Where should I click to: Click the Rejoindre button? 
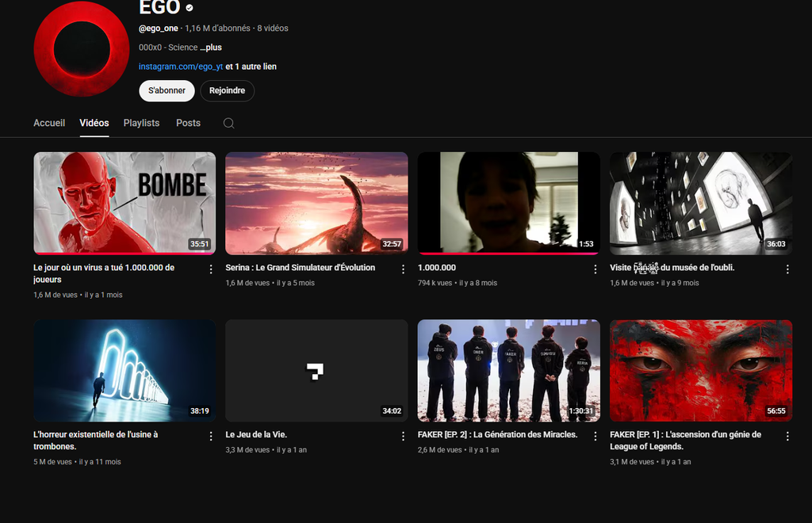tap(228, 90)
